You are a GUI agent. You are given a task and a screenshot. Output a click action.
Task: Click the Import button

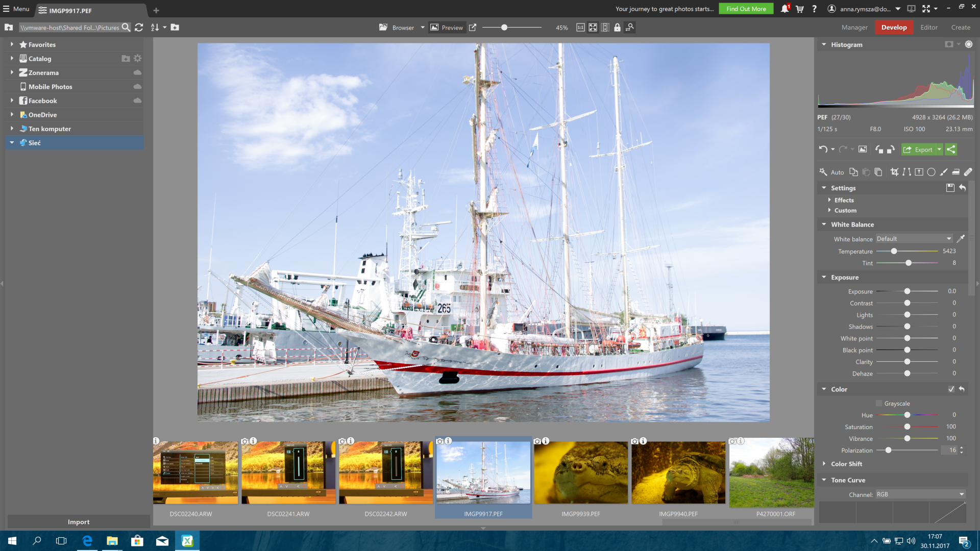coord(79,522)
